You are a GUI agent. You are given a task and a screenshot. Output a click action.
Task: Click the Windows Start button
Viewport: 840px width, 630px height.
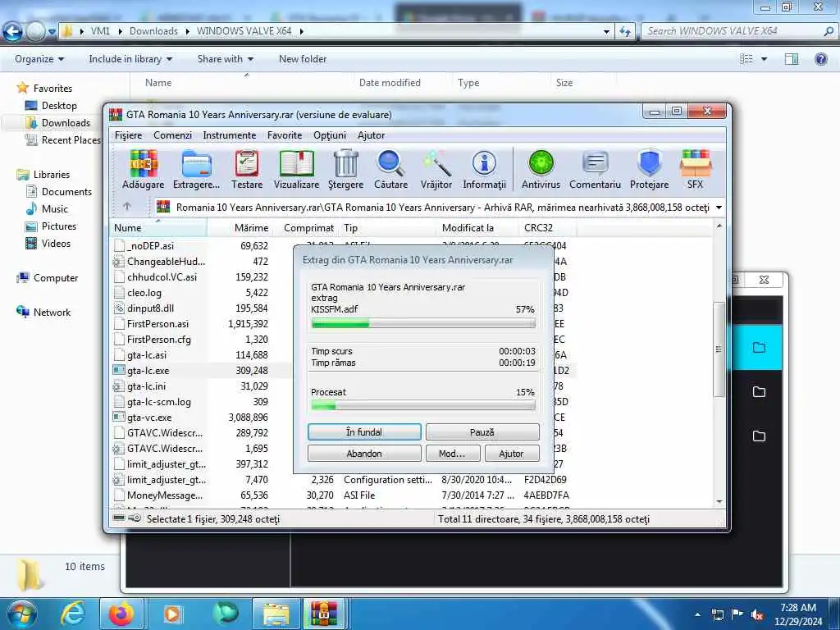[x=21, y=614]
